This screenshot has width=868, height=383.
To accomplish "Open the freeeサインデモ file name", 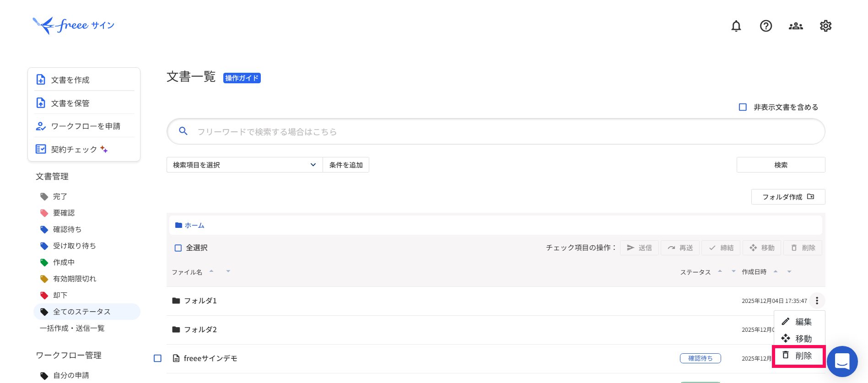I will pos(210,358).
